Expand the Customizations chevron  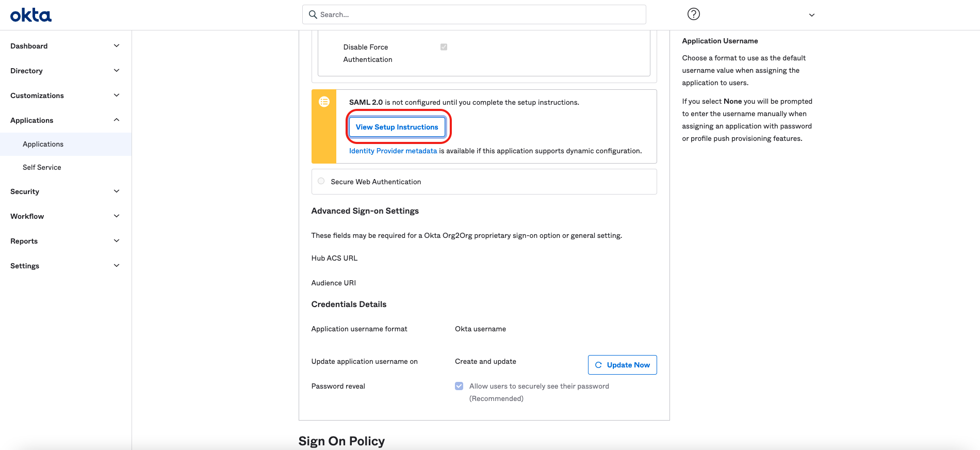click(117, 95)
